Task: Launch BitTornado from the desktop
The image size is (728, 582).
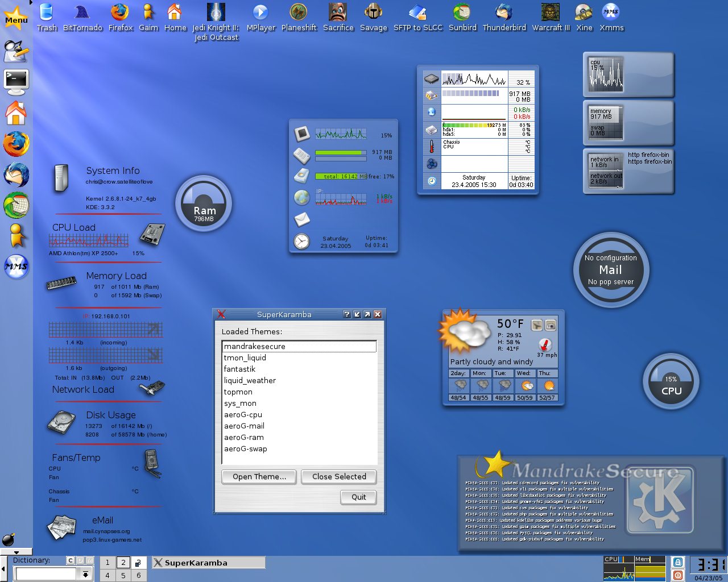Action: (83, 18)
